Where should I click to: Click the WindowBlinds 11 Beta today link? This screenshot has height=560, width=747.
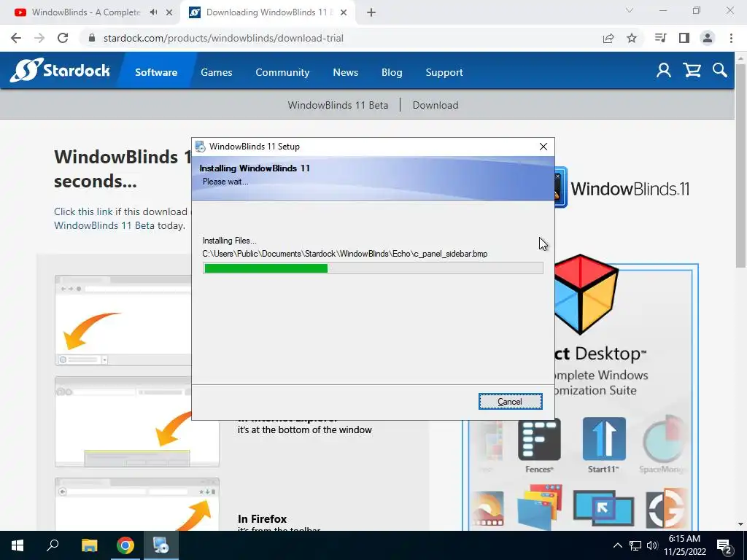[104, 225]
